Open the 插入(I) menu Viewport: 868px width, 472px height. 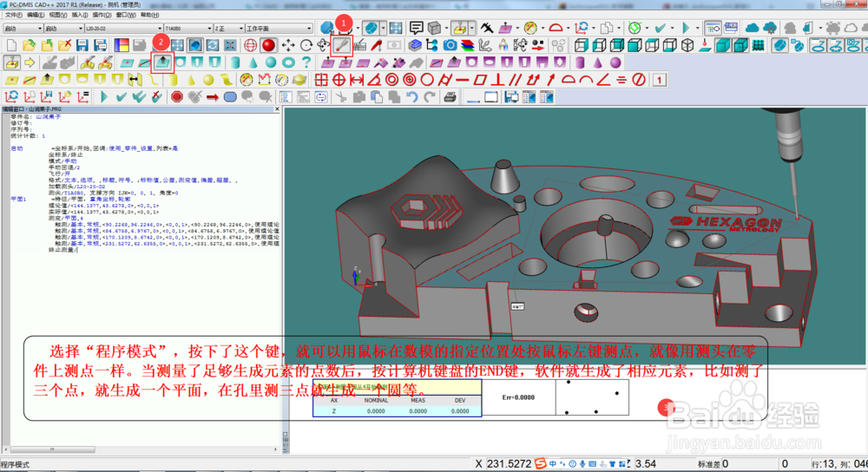[x=80, y=15]
